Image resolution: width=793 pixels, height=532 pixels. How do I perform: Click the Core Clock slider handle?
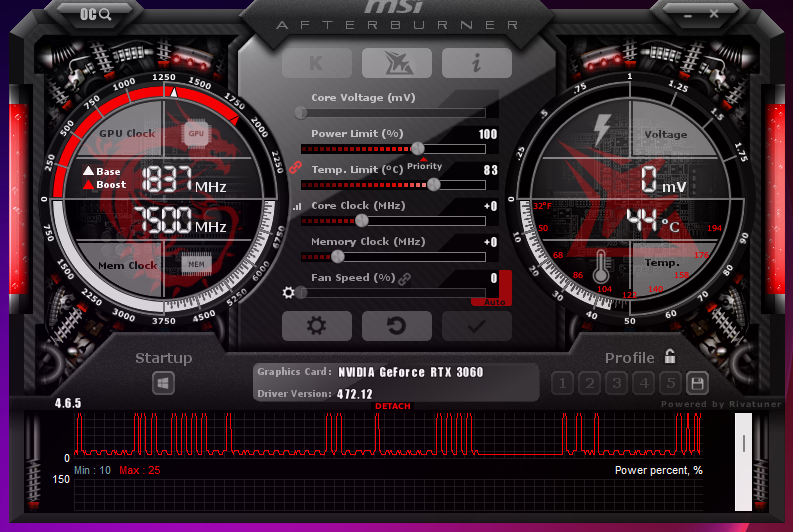point(362,220)
